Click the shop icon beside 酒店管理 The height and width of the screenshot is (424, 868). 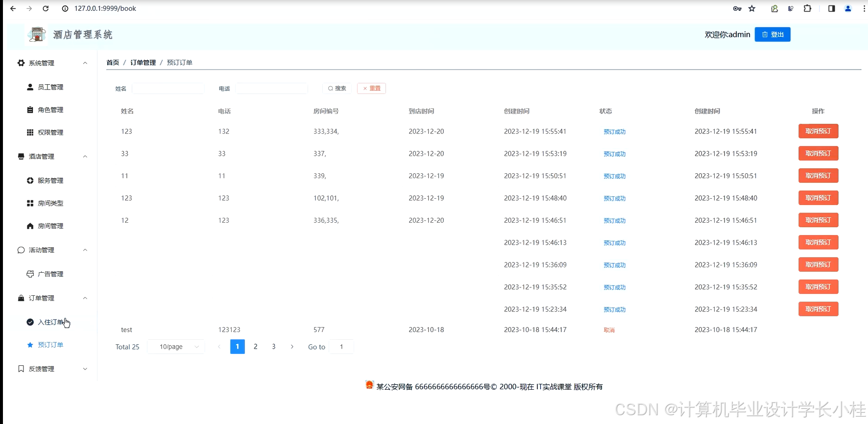point(21,157)
